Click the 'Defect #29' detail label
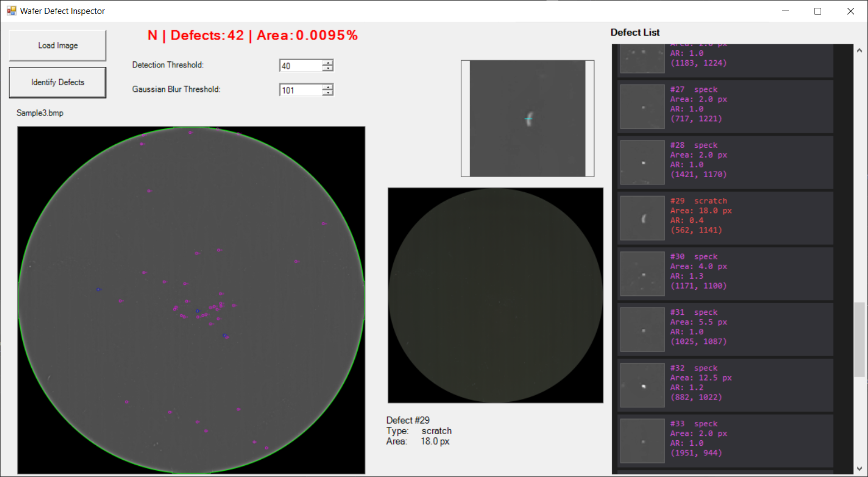 [x=408, y=420]
